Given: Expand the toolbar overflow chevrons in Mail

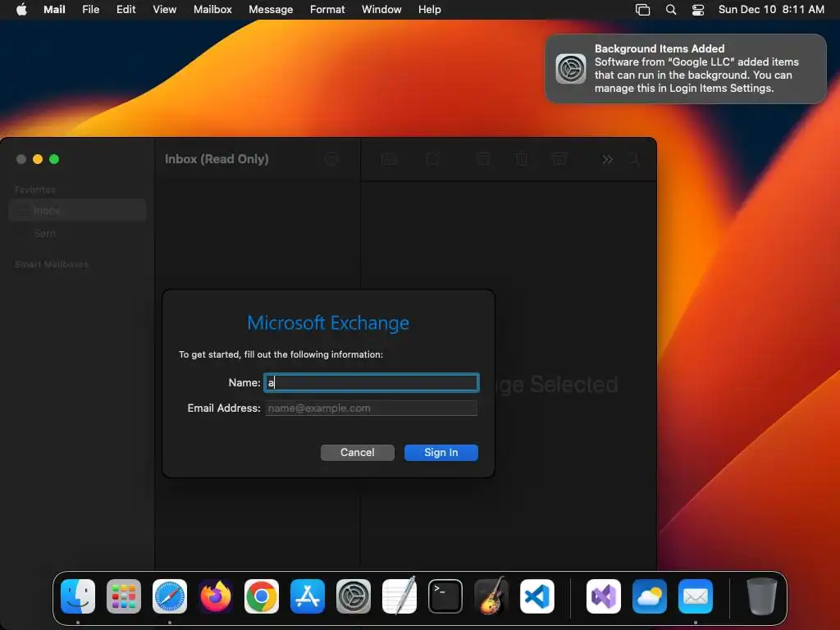Looking at the screenshot, I should [x=608, y=159].
